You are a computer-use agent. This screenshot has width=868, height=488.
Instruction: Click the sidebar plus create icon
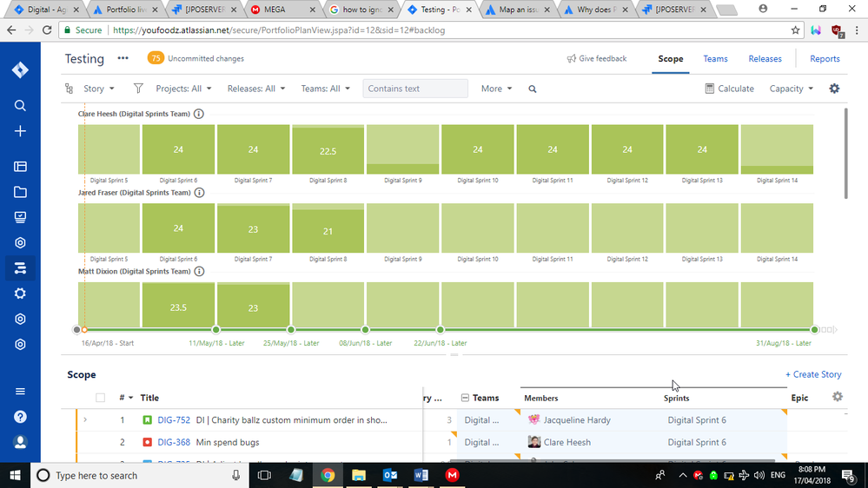20,131
